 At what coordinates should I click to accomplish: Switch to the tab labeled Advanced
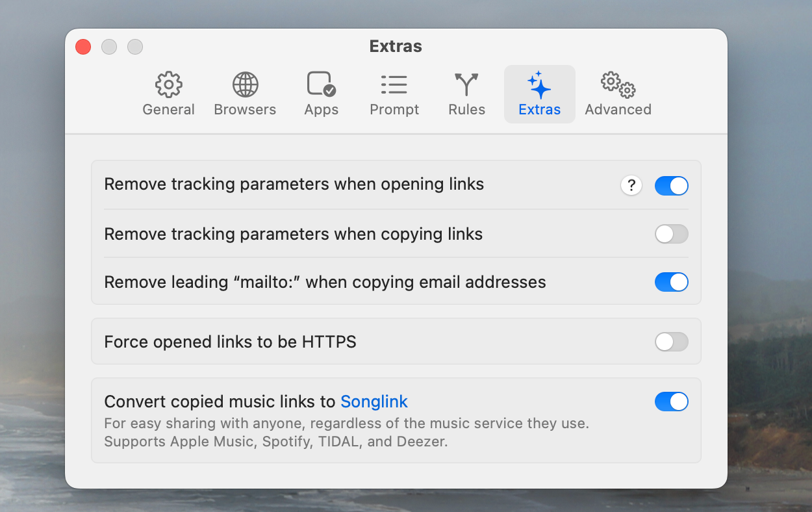pos(618,109)
